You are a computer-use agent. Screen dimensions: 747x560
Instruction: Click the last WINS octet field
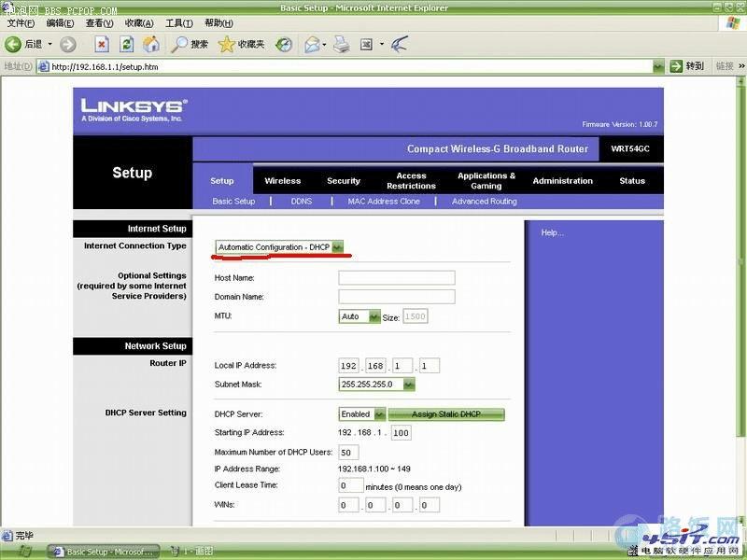(x=430, y=505)
